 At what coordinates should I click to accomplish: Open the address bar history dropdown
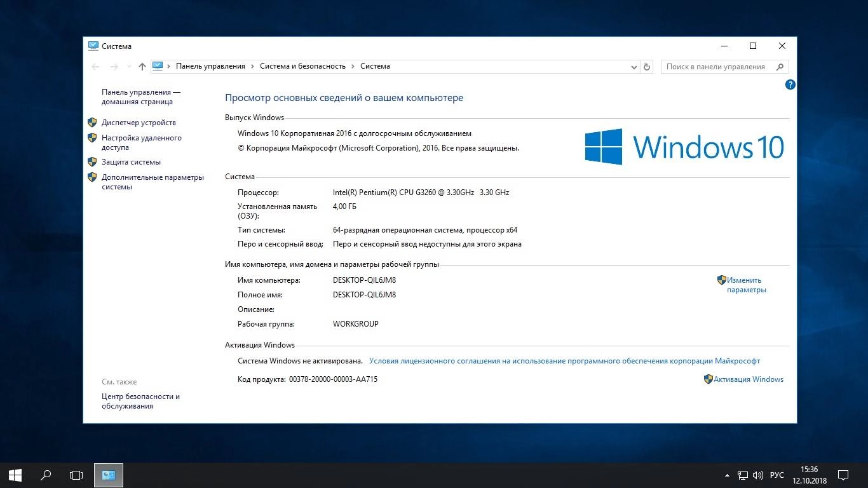point(634,67)
